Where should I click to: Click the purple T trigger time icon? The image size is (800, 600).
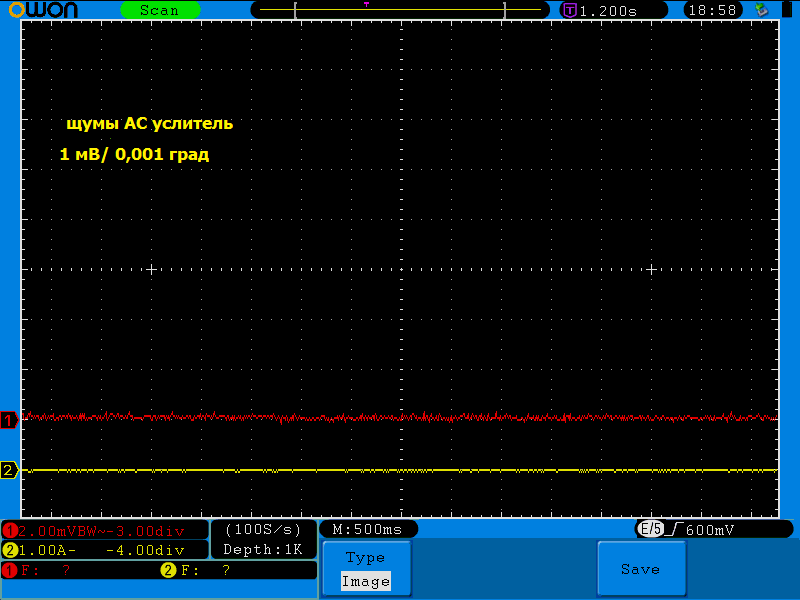[569, 10]
